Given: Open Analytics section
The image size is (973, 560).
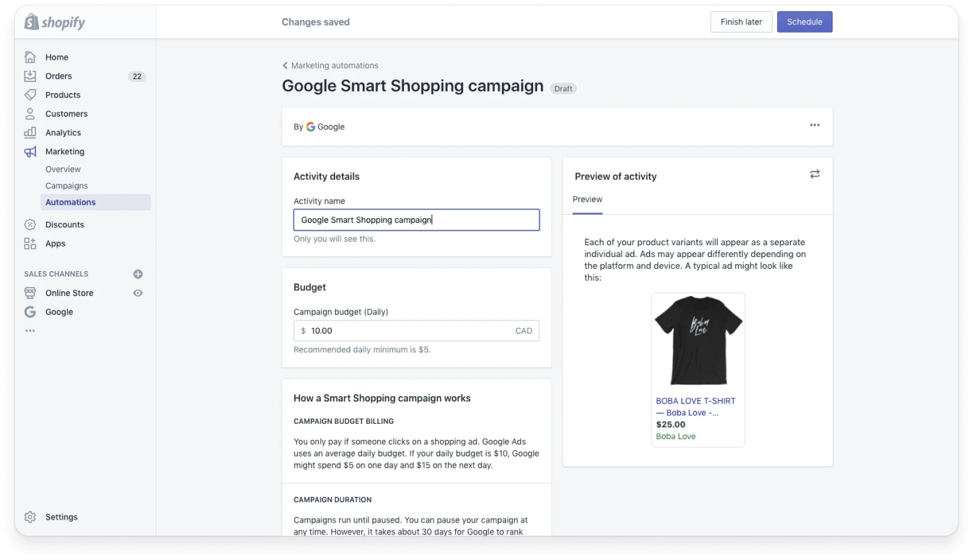Looking at the screenshot, I should click(x=63, y=132).
